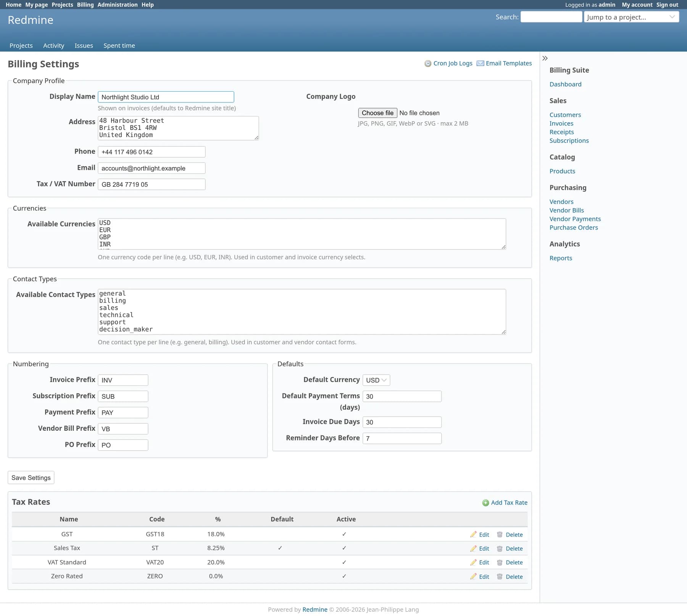The height and width of the screenshot is (616, 687).
Task: Focus the Tax / VAT Number field
Action: 152,184
